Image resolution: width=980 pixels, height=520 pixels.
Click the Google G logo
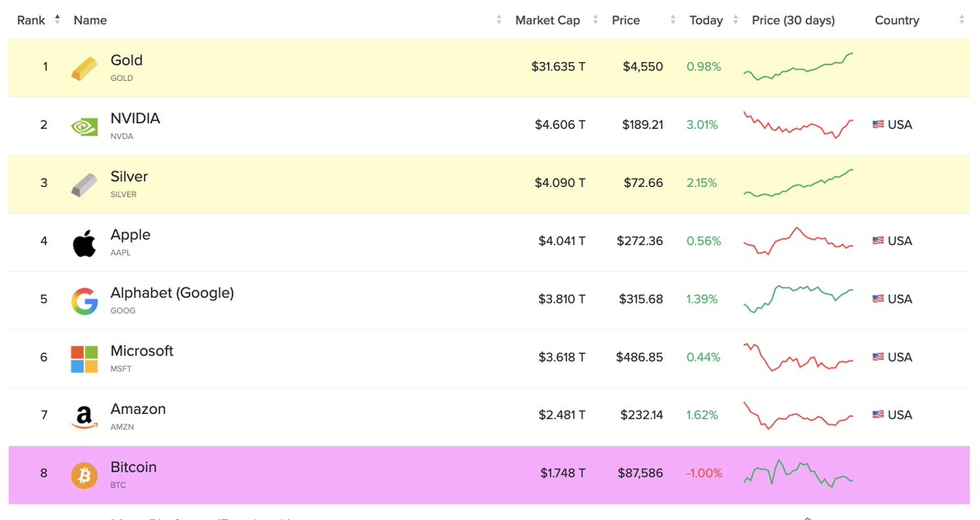(84, 299)
